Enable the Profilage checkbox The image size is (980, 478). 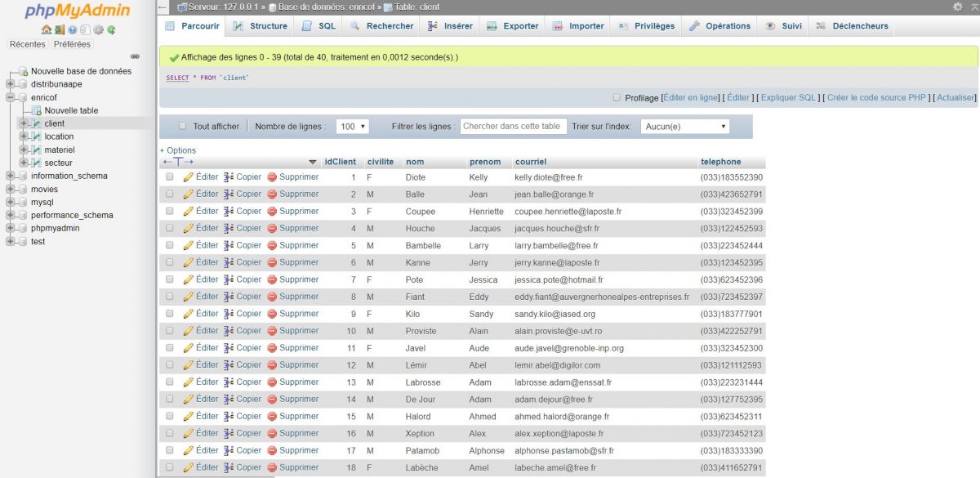click(x=617, y=97)
